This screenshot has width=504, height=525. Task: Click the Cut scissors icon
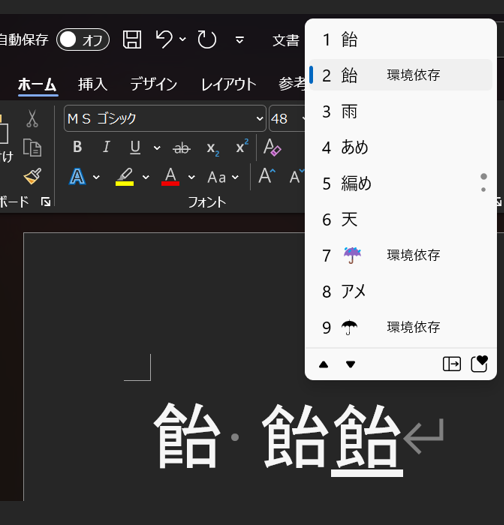tap(32, 119)
